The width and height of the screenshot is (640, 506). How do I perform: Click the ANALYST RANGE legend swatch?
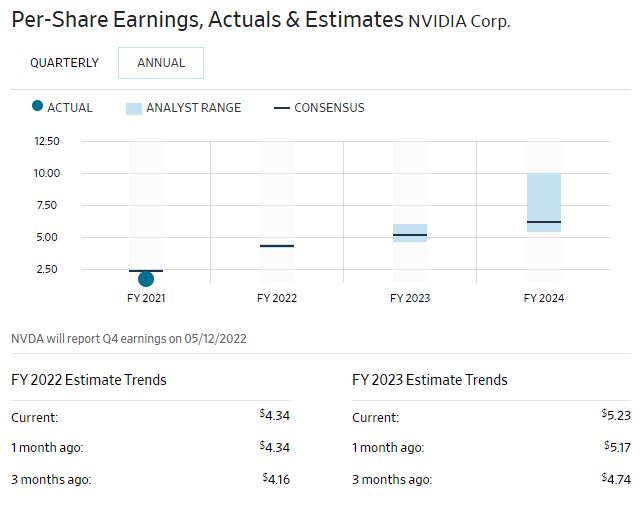[x=134, y=109]
